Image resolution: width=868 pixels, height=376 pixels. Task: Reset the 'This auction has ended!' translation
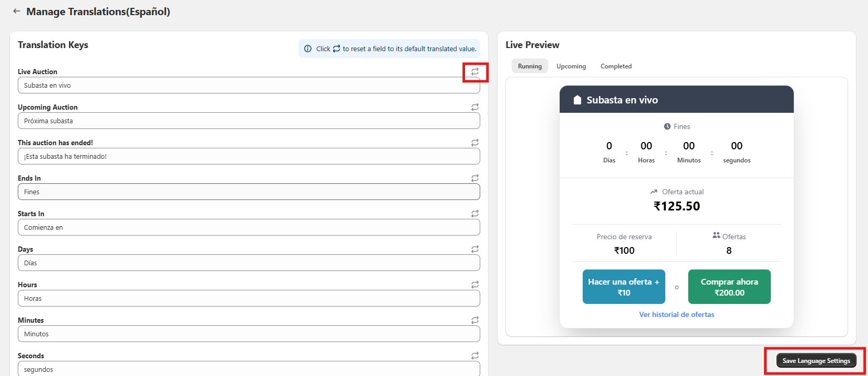tap(474, 143)
